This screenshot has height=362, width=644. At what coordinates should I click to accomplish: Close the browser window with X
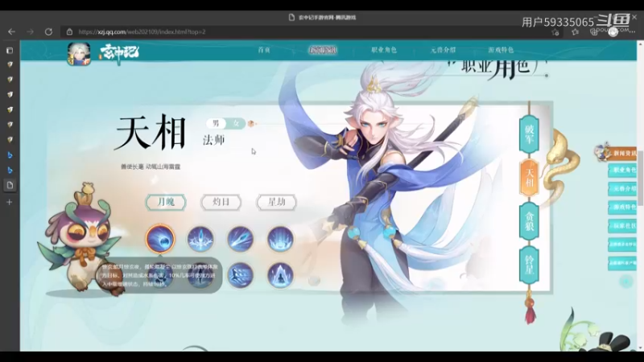pyautogui.click(x=634, y=17)
